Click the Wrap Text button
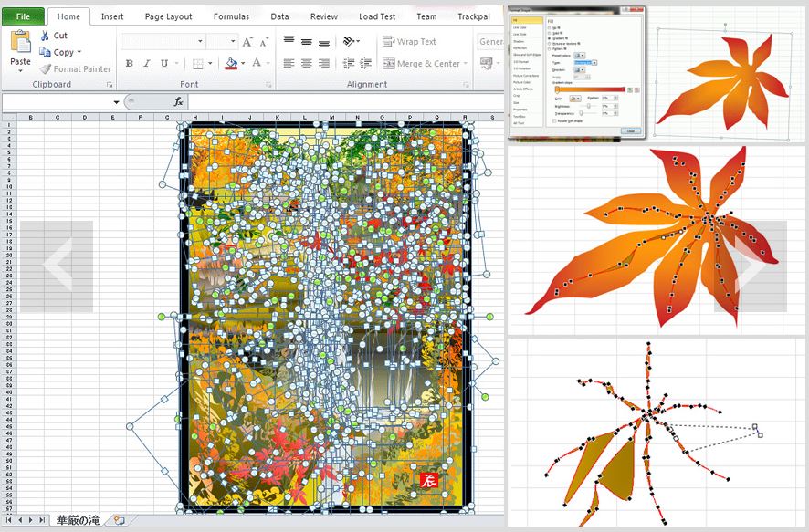 [409, 42]
